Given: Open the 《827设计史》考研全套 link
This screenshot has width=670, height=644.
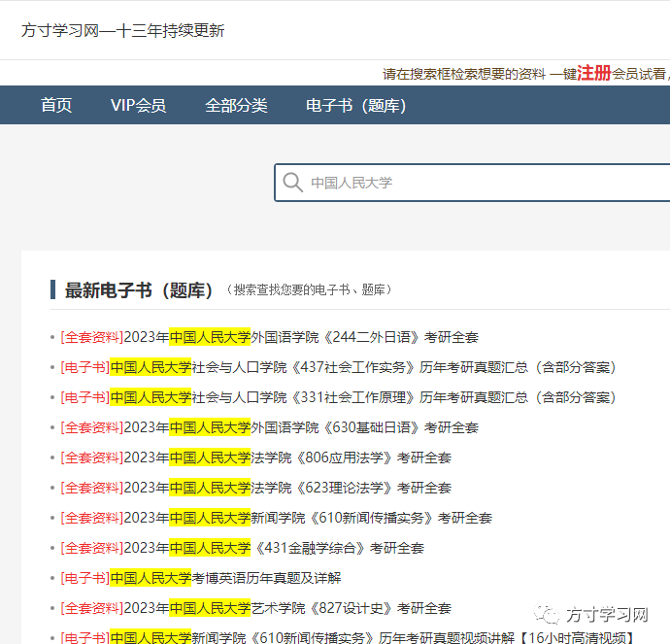Looking at the screenshot, I should [256, 608].
